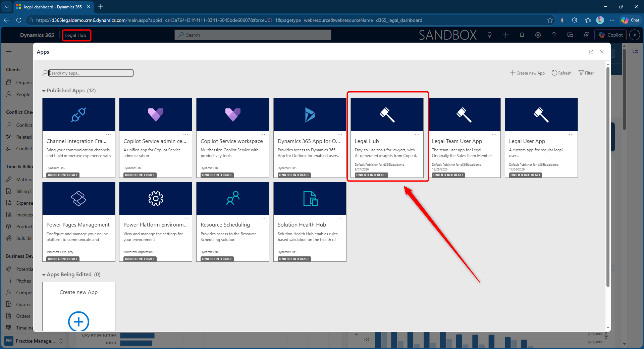Open the user account avatar

[x=635, y=35]
